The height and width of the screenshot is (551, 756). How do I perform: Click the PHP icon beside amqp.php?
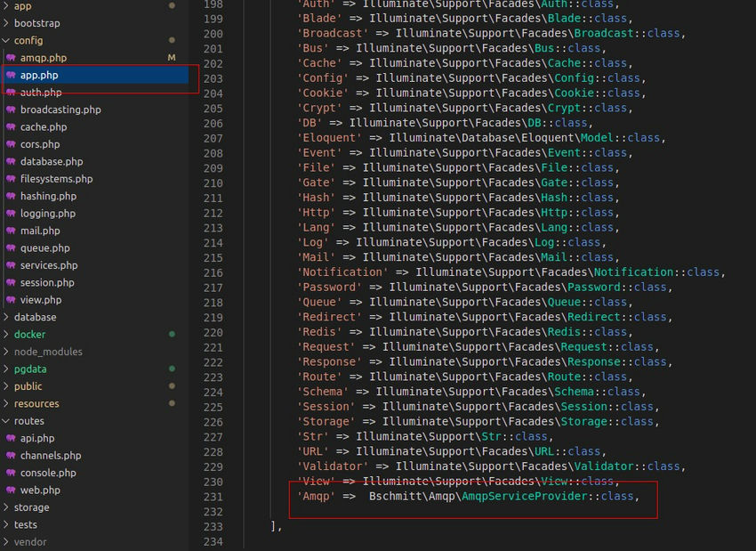11,58
